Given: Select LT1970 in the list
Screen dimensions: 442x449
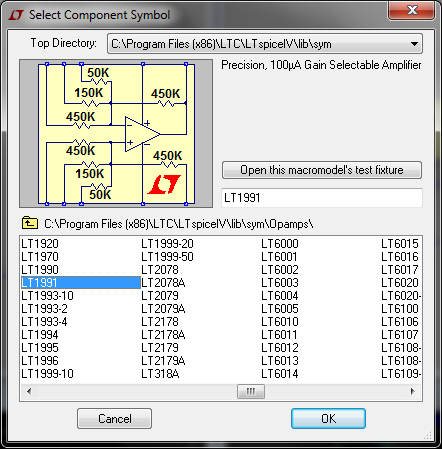Looking at the screenshot, I should click(x=40, y=257).
